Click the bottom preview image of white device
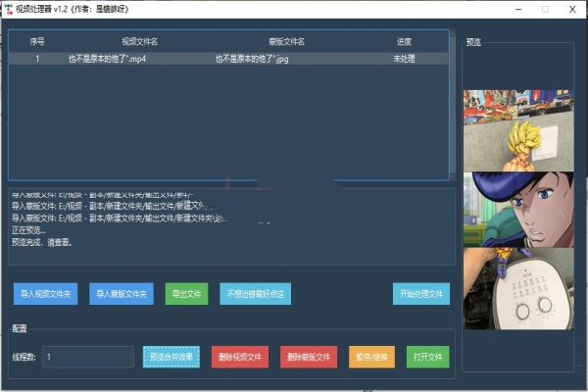This screenshot has width=588, height=392. pyautogui.click(x=517, y=288)
